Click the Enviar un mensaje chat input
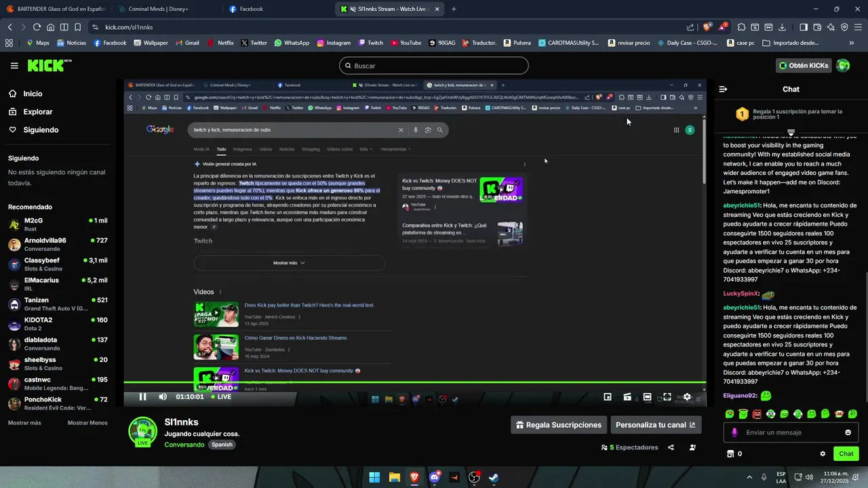 point(791,432)
